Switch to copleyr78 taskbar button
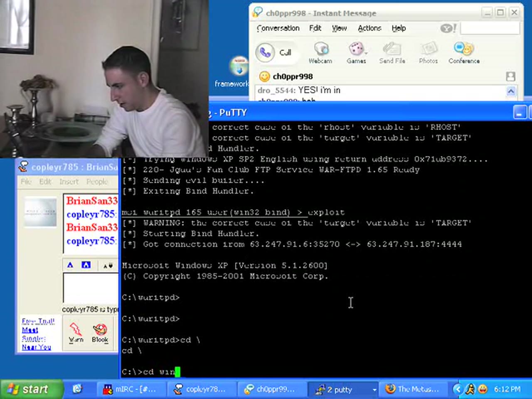The height and width of the screenshot is (399, 532). [201, 389]
